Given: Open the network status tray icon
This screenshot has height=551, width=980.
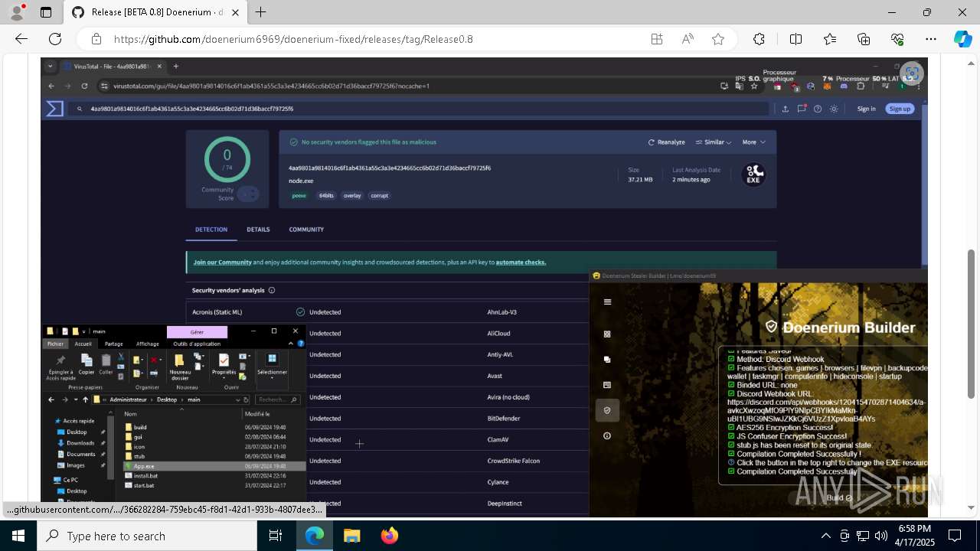Looking at the screenshot, I should point(863,536).
